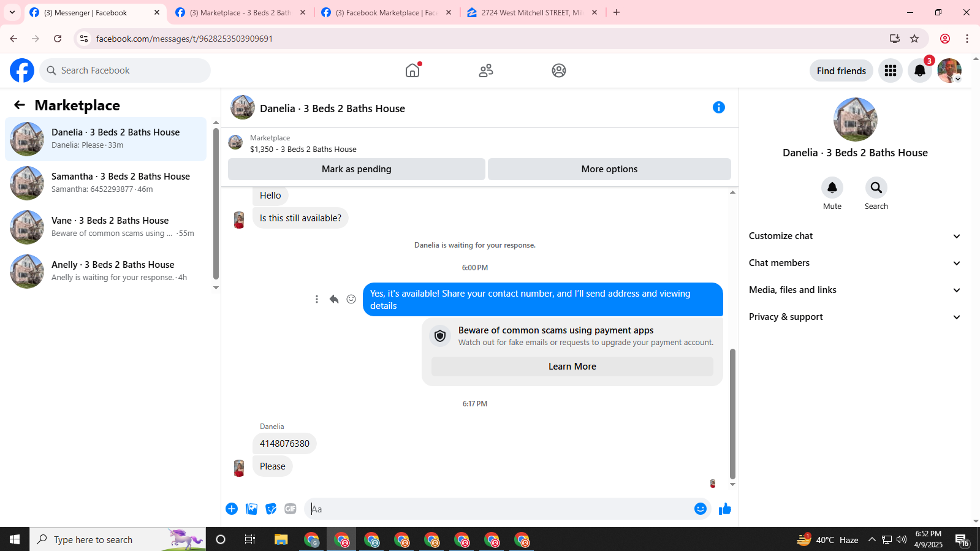Reply to the sent message
980x551 pixels.
(x=334, y=299)
